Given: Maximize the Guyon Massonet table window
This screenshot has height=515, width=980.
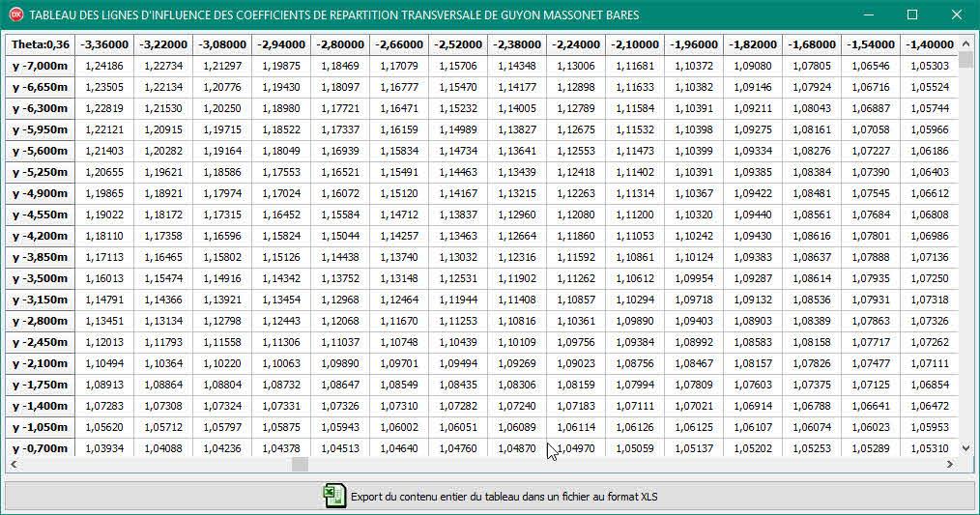Looking at the screenshot, I should point(912,14).
